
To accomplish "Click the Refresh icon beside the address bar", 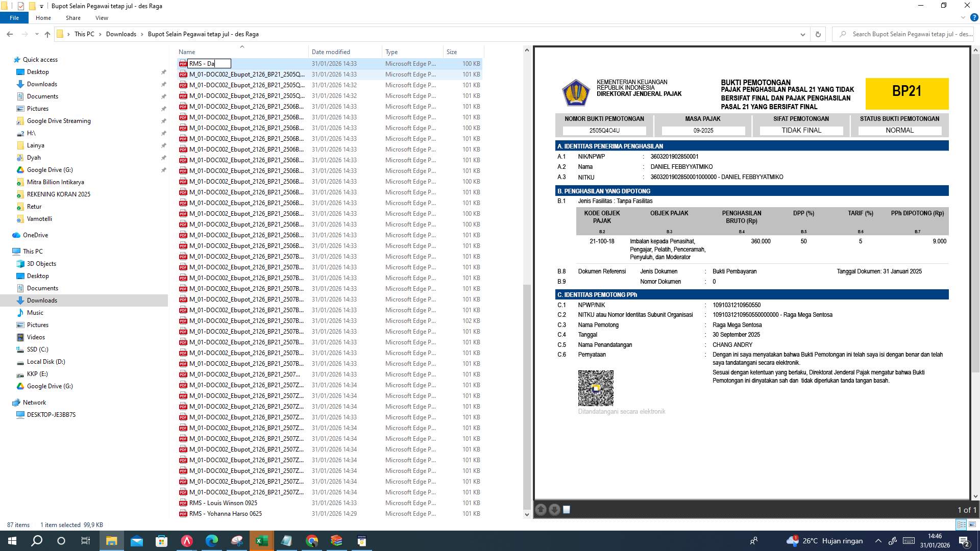I will (818, 34).
